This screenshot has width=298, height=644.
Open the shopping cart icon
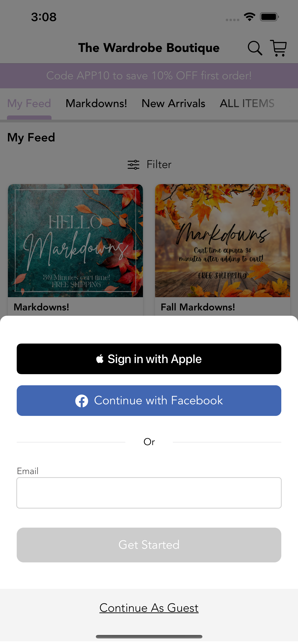point(278,48)
